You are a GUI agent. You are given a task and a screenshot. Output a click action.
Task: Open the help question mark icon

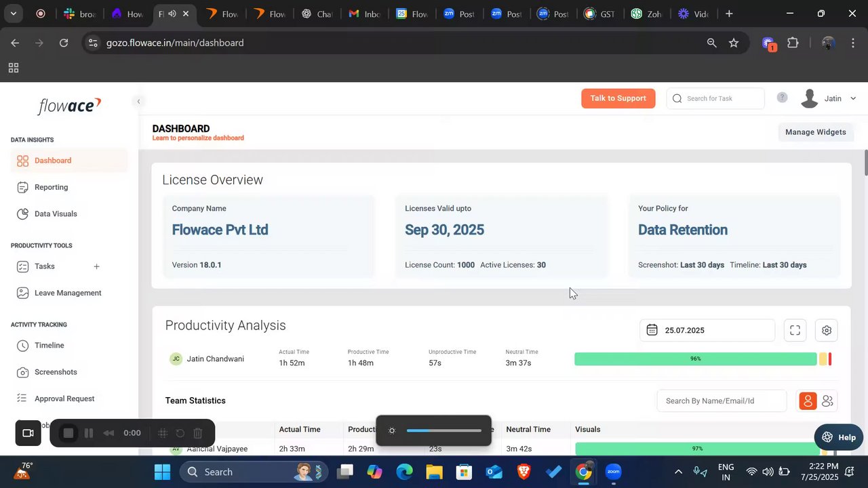point(782,98)
